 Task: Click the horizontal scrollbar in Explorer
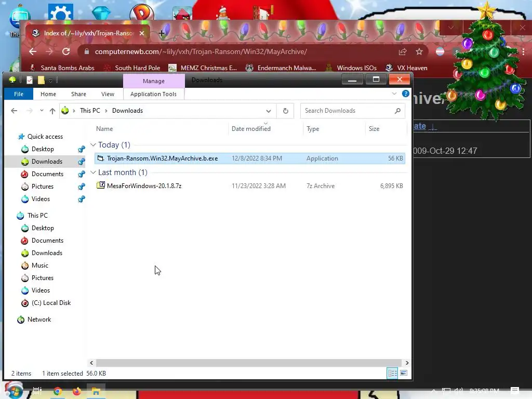tap(249, 363)
